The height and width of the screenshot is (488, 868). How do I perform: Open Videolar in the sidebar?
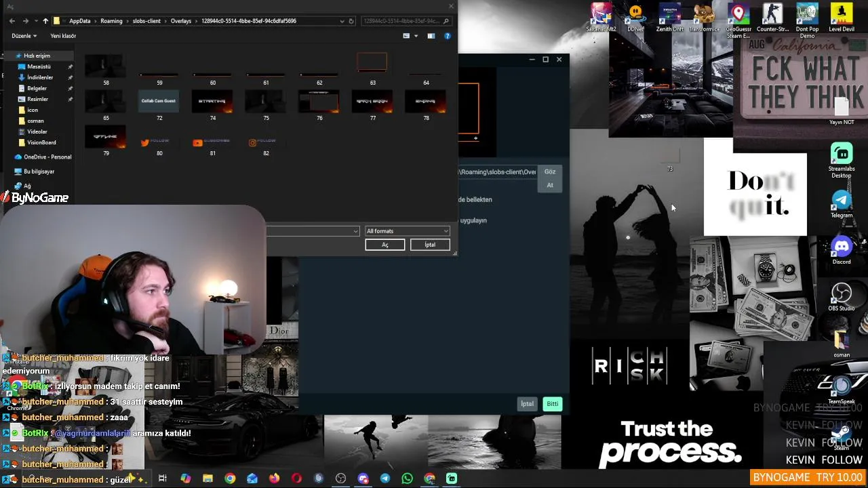click(37, 131)
